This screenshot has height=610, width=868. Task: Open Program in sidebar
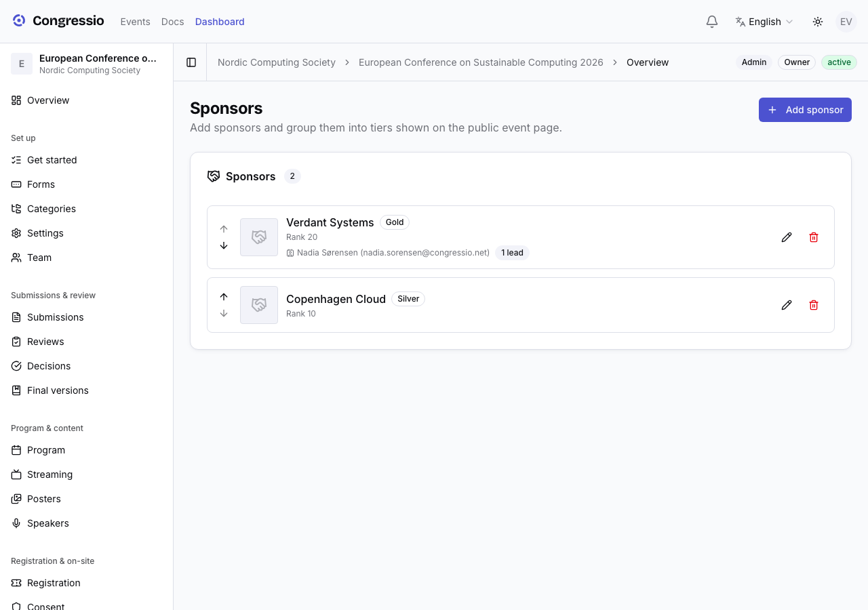click(87, 450)
